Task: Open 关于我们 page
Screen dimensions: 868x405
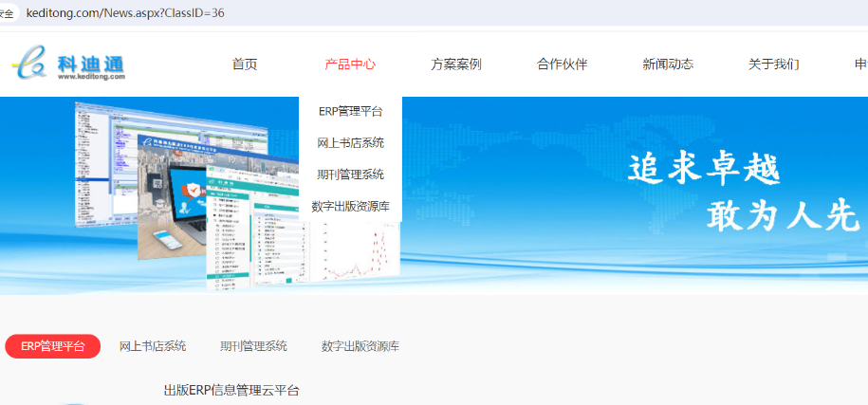Action: [x=773, y=64]
